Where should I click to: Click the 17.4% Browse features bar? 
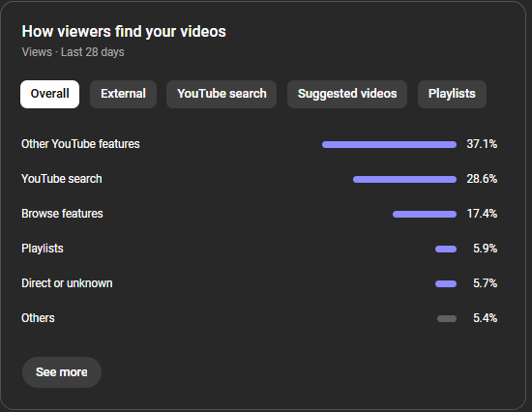[425, 214]
